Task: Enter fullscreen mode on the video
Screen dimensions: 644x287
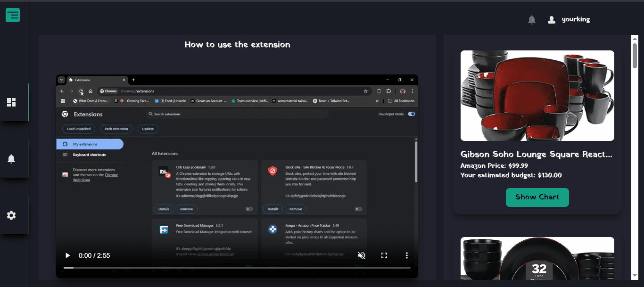Action: (384, 255)
